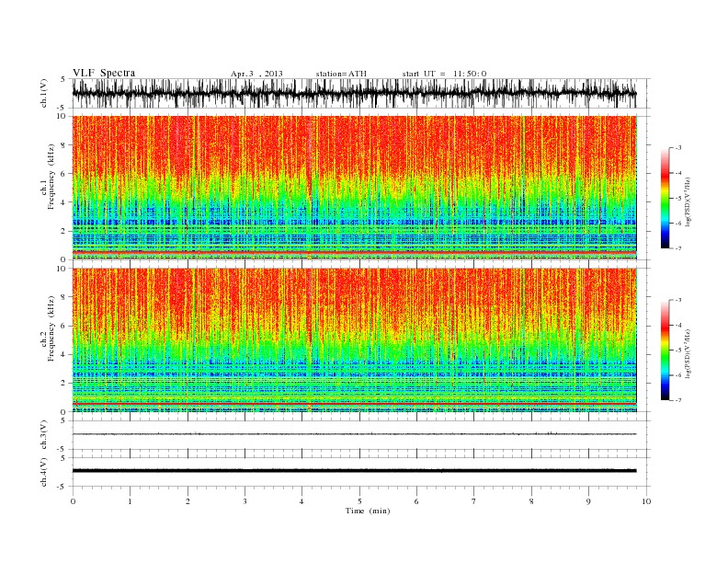Click the 'start UT = 11:50:0' text

444,74
